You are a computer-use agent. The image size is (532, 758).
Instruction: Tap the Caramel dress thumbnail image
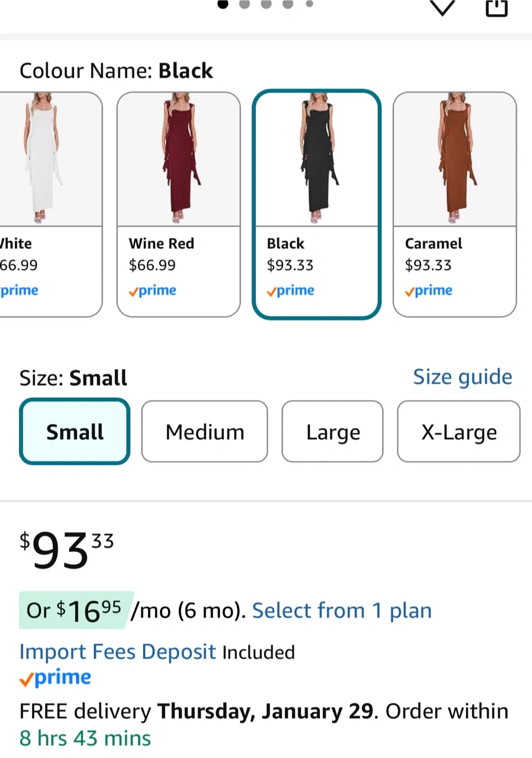pos(455,158)
